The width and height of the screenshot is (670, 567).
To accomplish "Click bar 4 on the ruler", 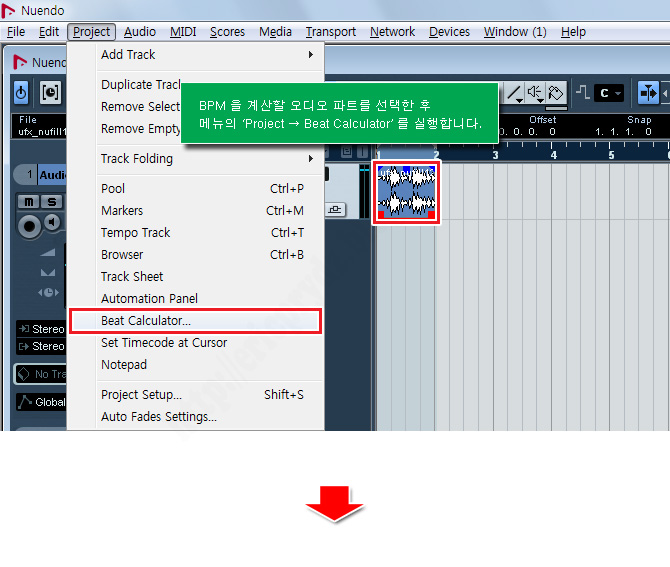I will 554,155.
